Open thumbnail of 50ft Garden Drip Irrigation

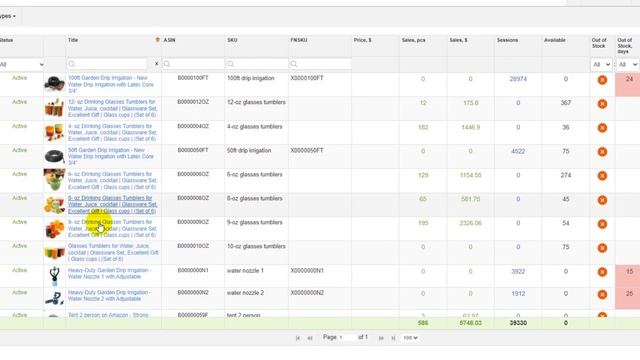tap(54, 156)
